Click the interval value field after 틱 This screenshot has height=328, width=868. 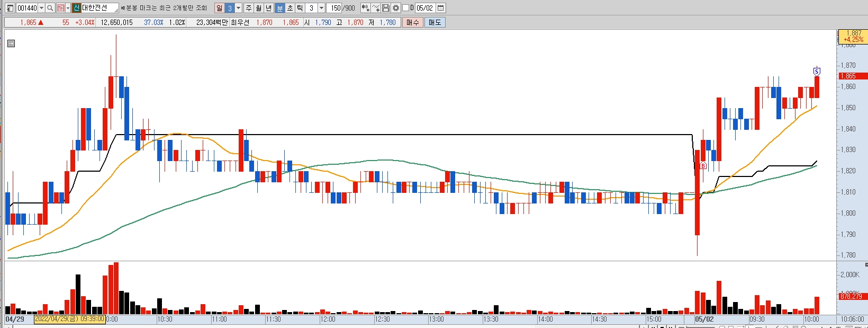[x=311, y=8]
